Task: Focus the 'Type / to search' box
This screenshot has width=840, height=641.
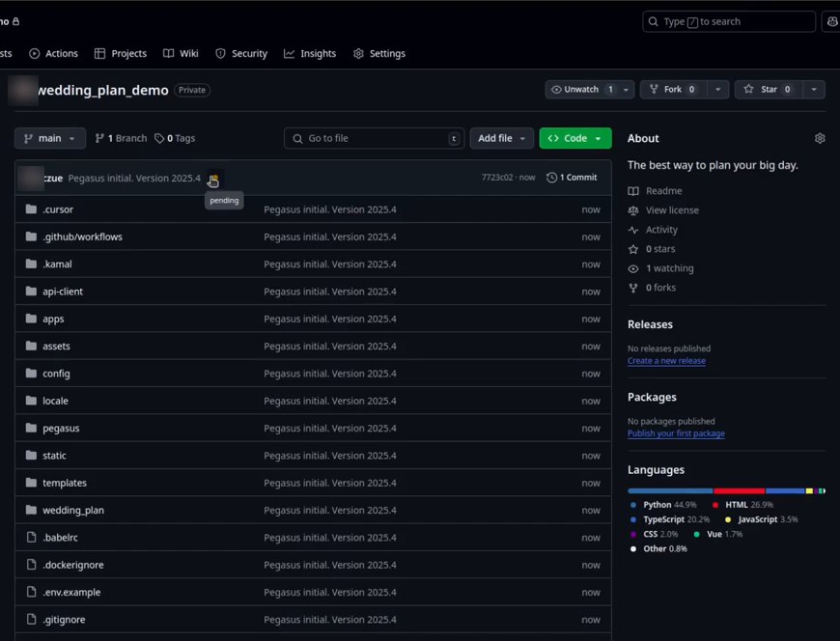Action: (x=729, y=22)
